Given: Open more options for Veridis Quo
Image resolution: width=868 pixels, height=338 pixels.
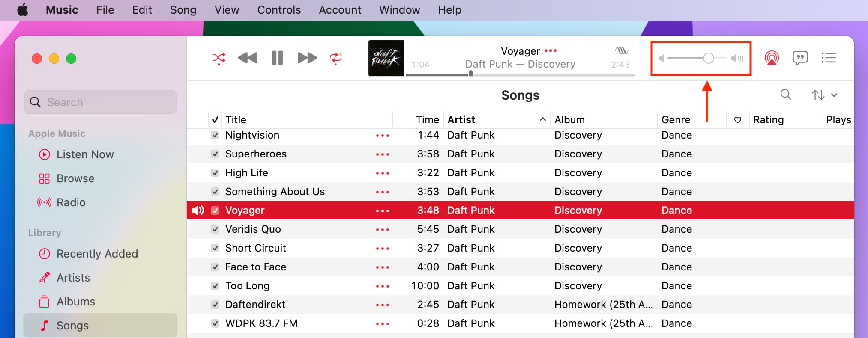Looking at the screenshot, I should (x=383, y=230).
